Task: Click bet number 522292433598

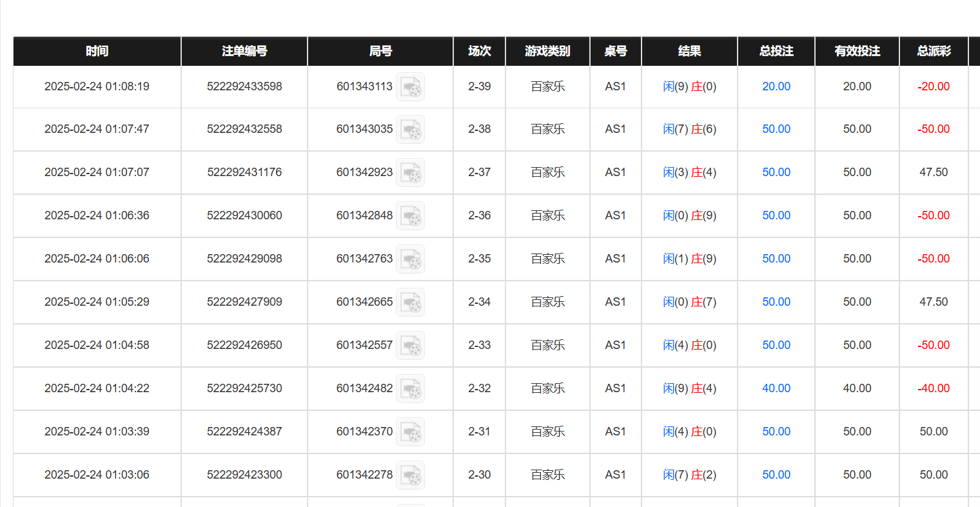Action: [244, 86]
